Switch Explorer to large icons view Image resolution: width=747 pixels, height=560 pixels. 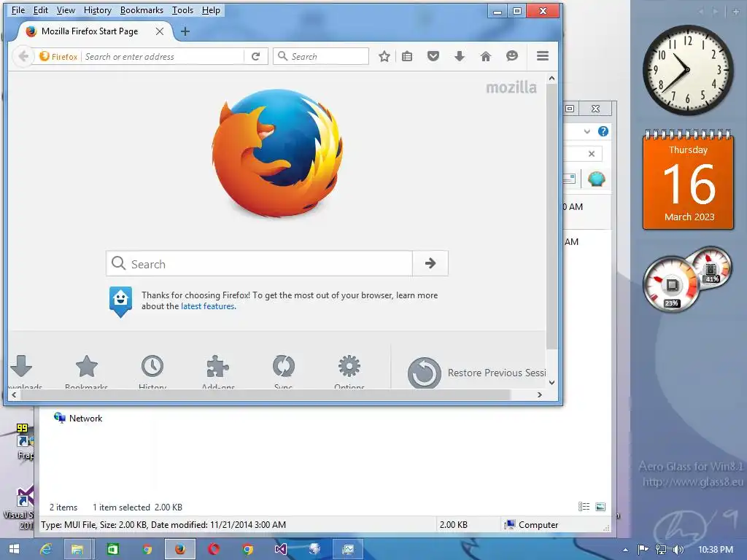point(600,507)
